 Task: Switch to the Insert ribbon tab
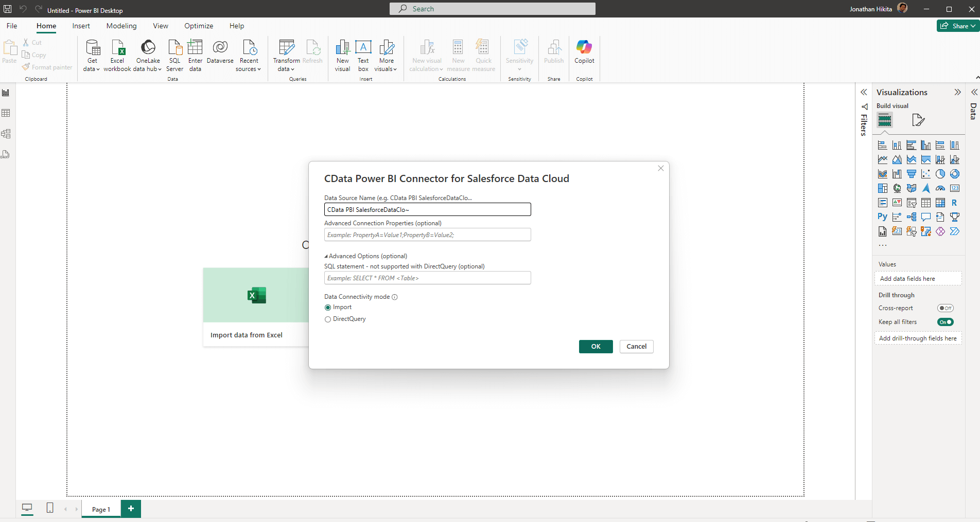(81, 26)
